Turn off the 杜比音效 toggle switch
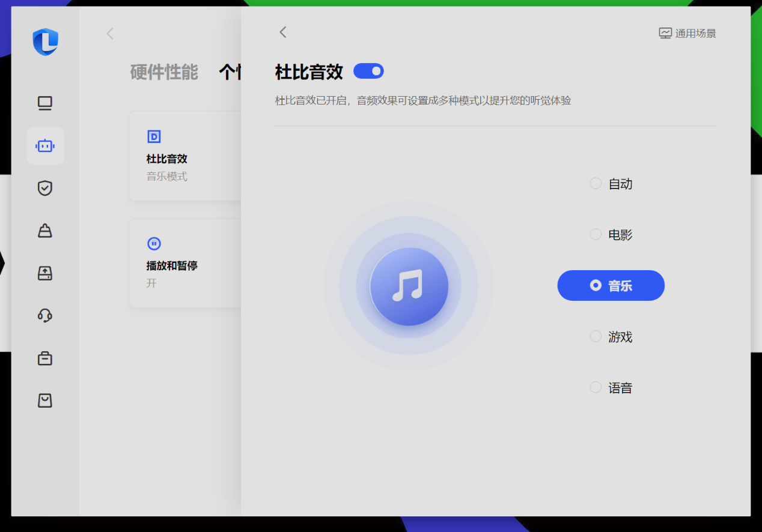 click(368, 71)
